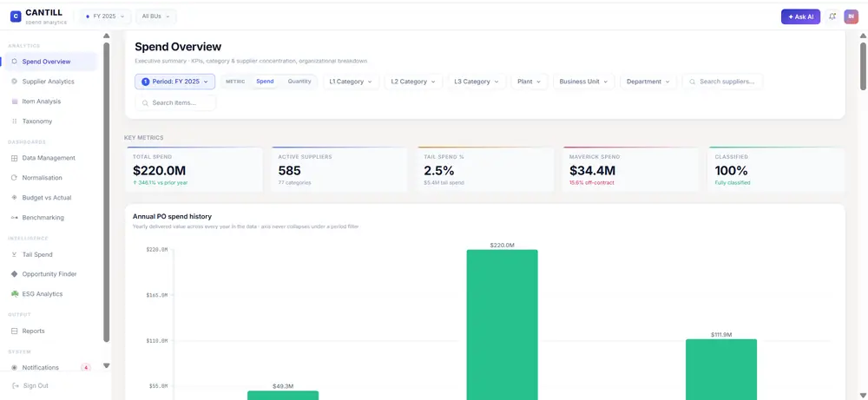Click the Benchmarking icon
The height and width of the screenshot is (400, 868).
click(15, 218)
